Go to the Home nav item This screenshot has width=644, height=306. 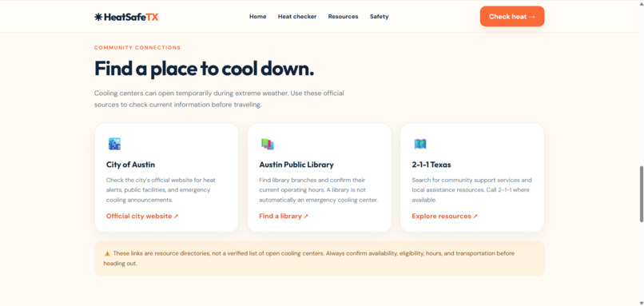click(258, 17)
